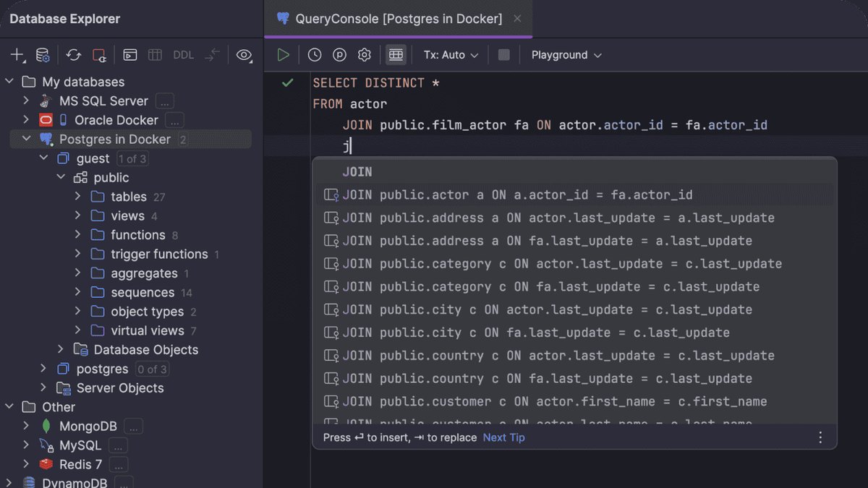The height and width of the screenshot is (488, 868).
Task: Expand the functions folder
Action: pyautogui.click(x=78, y=235)
